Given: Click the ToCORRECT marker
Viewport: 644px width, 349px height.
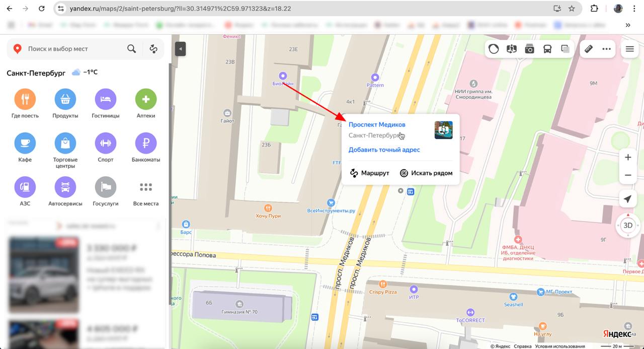Looking at the screenshot, I should click(x=470, y=312).
